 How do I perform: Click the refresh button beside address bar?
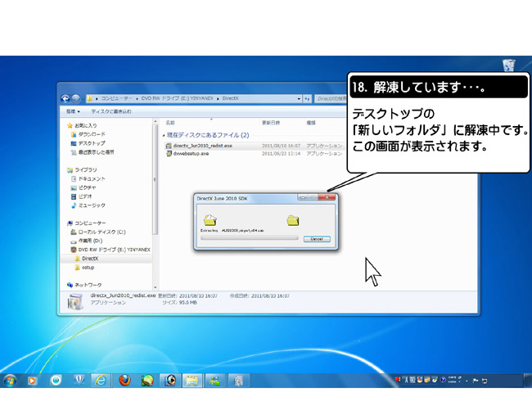coord(307,99)
